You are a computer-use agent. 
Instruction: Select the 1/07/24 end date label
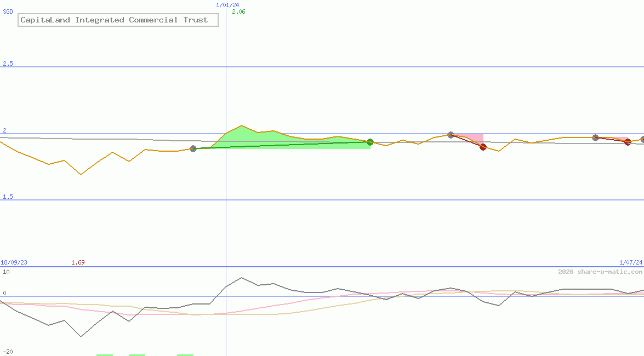tap(631, 262)
